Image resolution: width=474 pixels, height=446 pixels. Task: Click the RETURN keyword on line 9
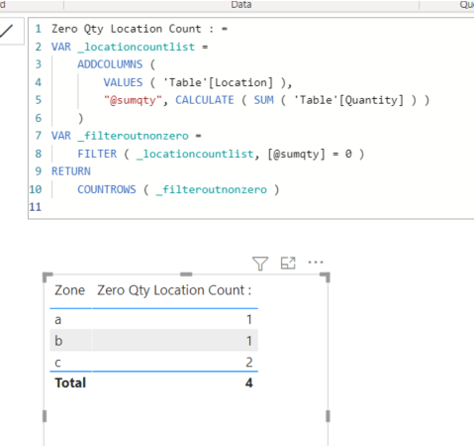pos(71,171)
